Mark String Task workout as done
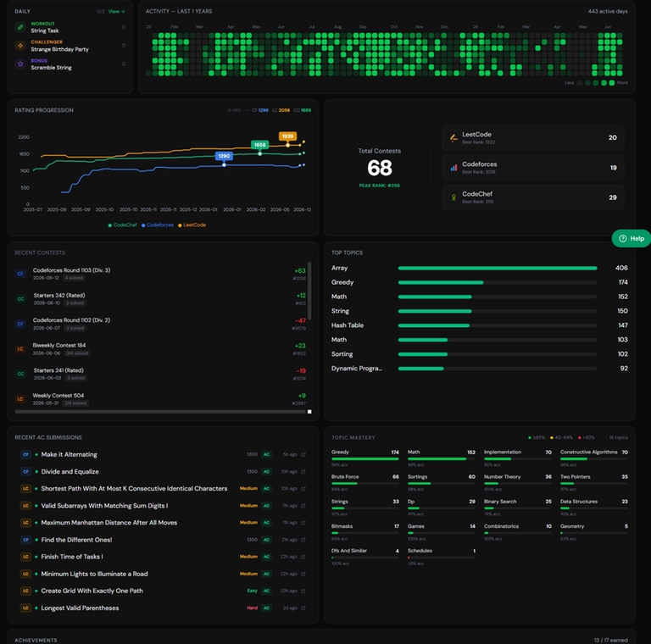 (123, 27)
